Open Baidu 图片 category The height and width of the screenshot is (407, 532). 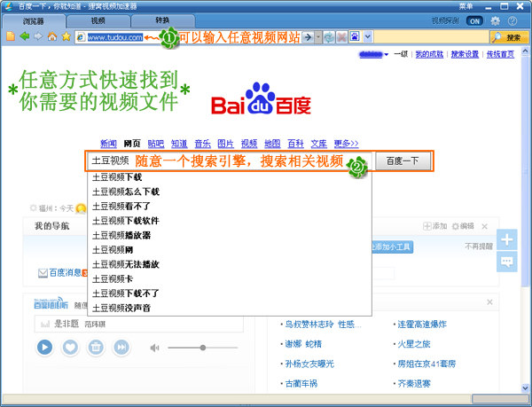point(225,144)
